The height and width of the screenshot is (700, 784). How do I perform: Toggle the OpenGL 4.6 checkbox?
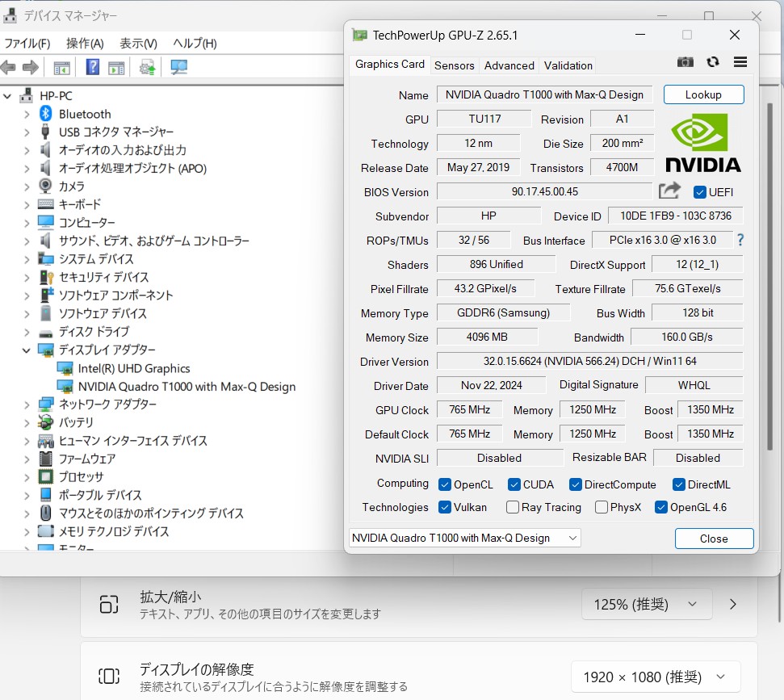pos(661,507)
